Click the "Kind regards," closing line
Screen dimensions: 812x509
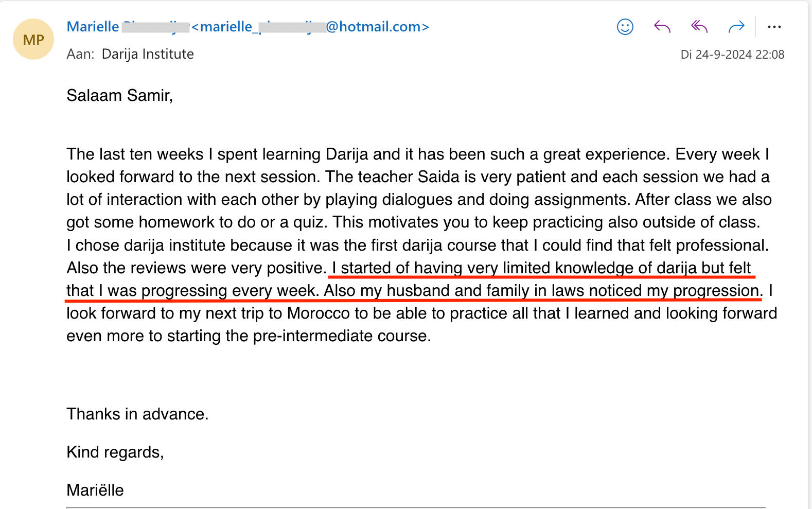115,452
